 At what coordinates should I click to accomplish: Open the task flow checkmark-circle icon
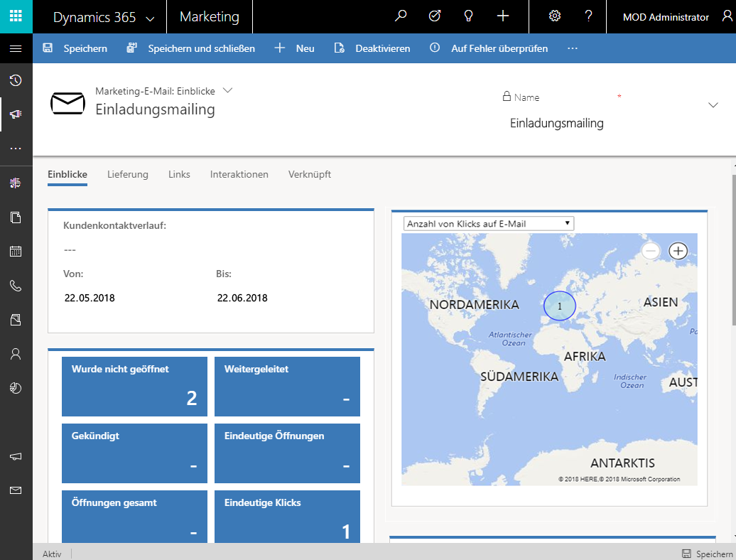click(435, 16)
